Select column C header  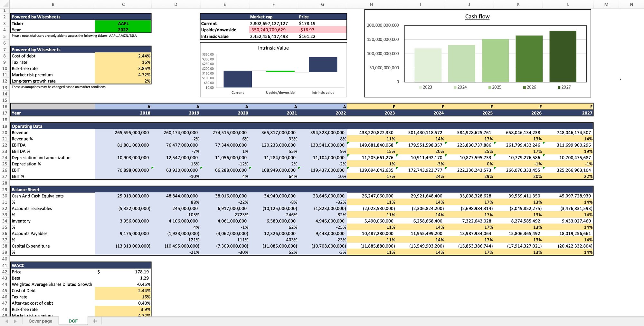point(123,4)
